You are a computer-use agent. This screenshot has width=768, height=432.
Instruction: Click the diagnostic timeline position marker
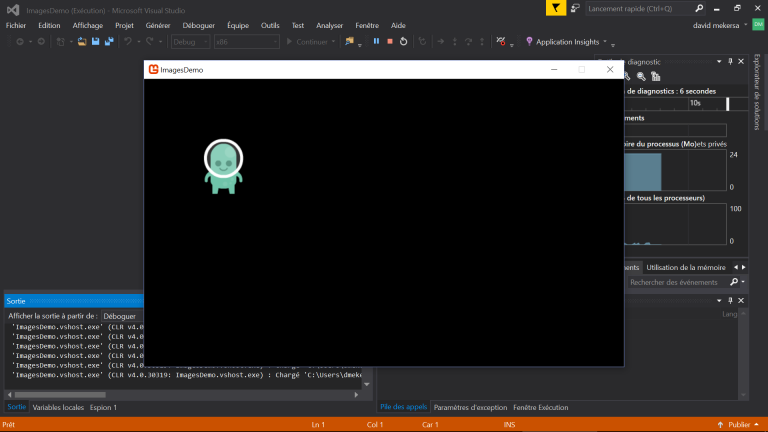(x=728, y=104)
